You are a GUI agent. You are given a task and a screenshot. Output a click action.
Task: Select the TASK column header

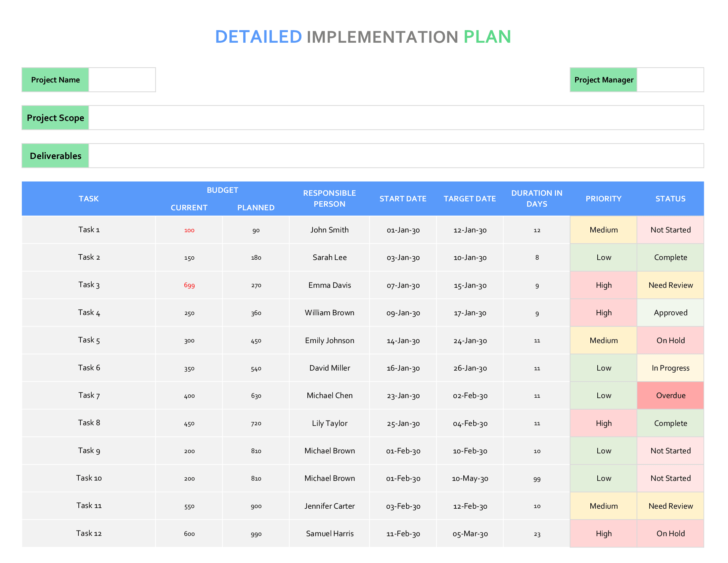(x=88, y=198)
